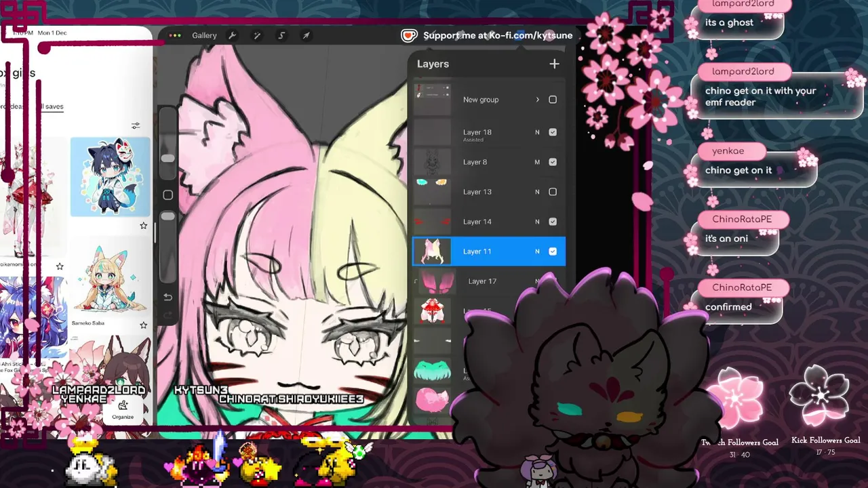Click the pink hair layer thumbnail
868x488 pixels.
coord(433,399)
